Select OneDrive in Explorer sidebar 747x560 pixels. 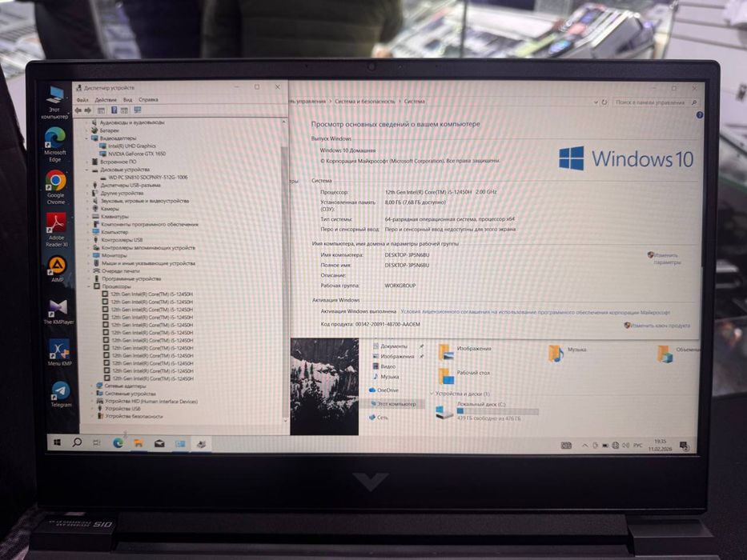click(x=384, y=390)
